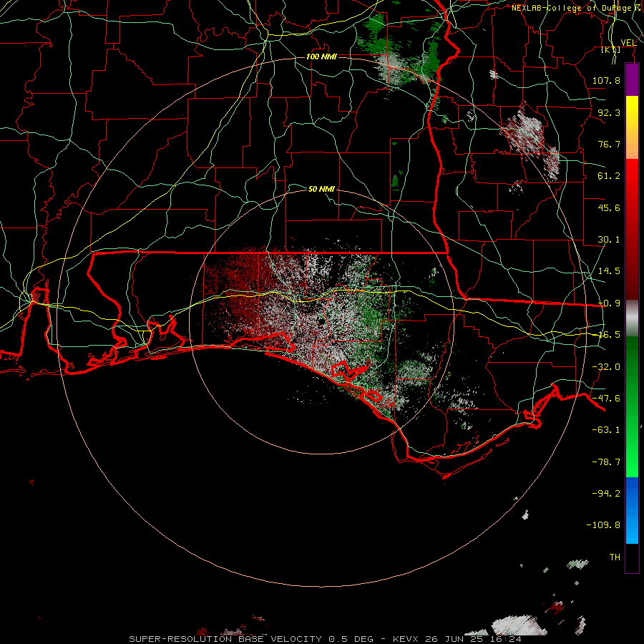Image resolution: width=644 pixels, height=644 pixels.
Task: Select the 76.7 legend value
Action: pos(609,144)
